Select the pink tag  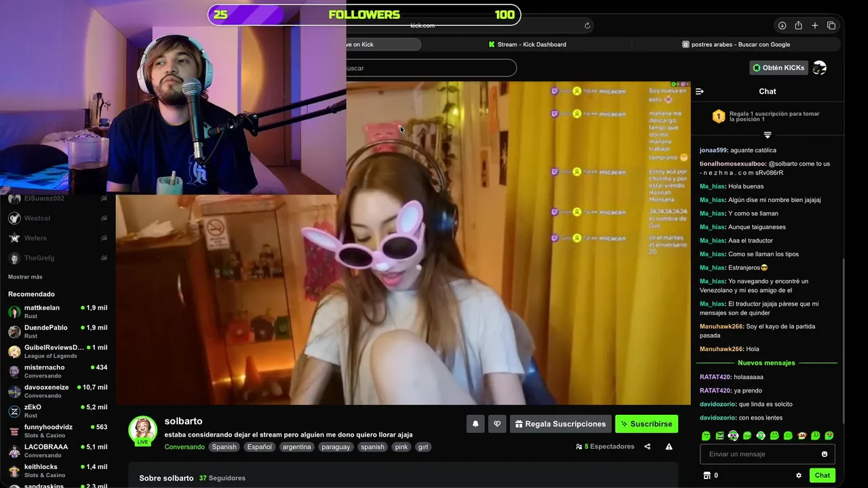pyautogui.click(x=401, y=447)
